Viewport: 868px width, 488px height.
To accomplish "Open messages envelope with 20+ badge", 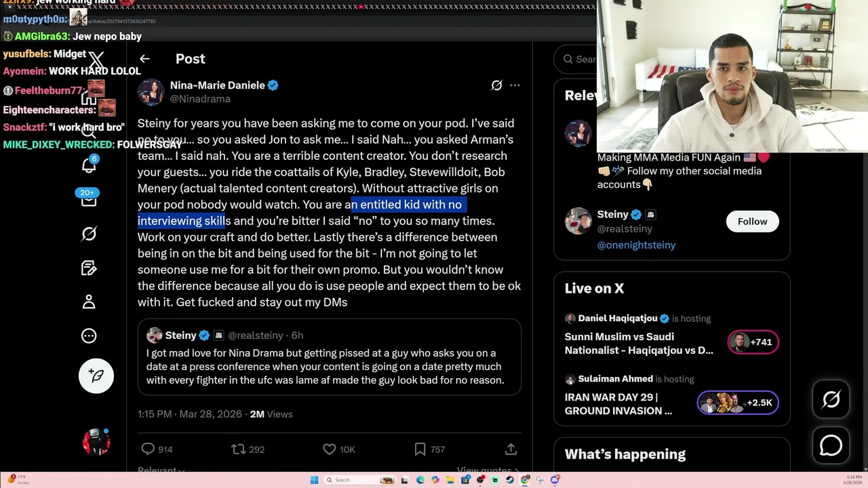I will 89,199.
